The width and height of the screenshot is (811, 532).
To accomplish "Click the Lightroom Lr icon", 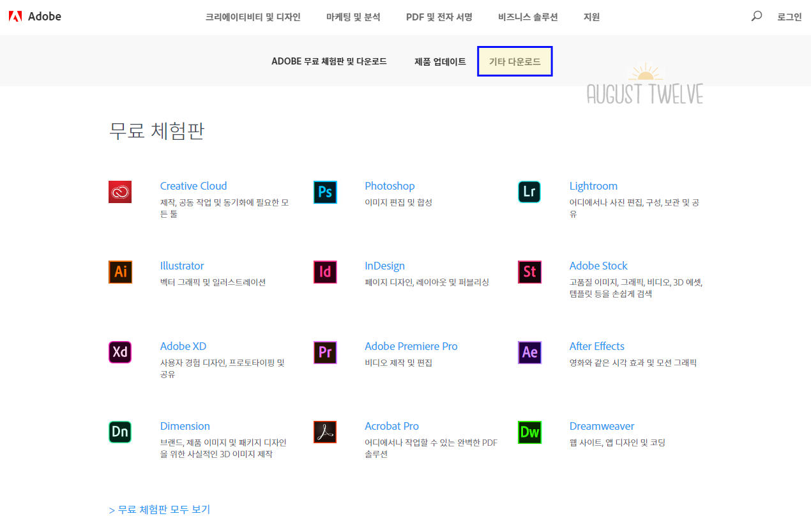I will coord(529,192).
